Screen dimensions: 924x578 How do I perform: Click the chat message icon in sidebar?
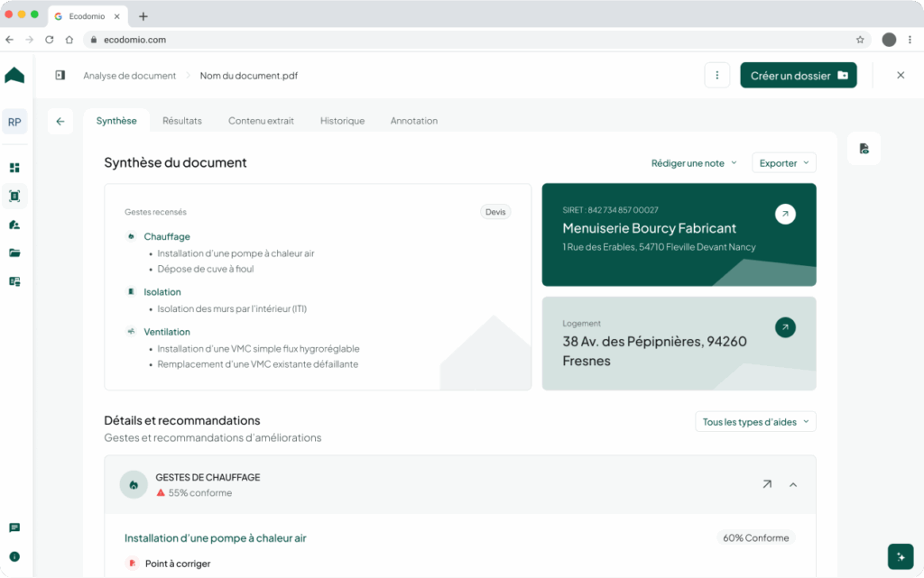click(x=14, y=528)
